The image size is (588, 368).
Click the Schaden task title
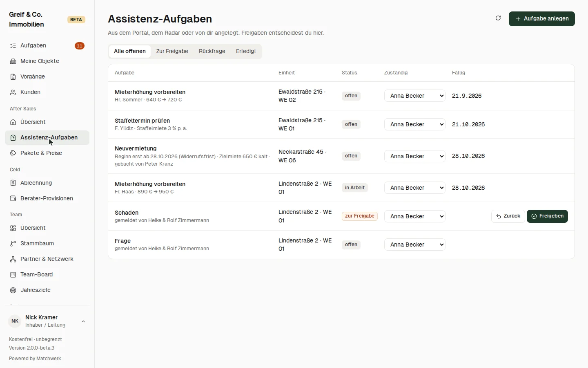[x=127, y=213]
